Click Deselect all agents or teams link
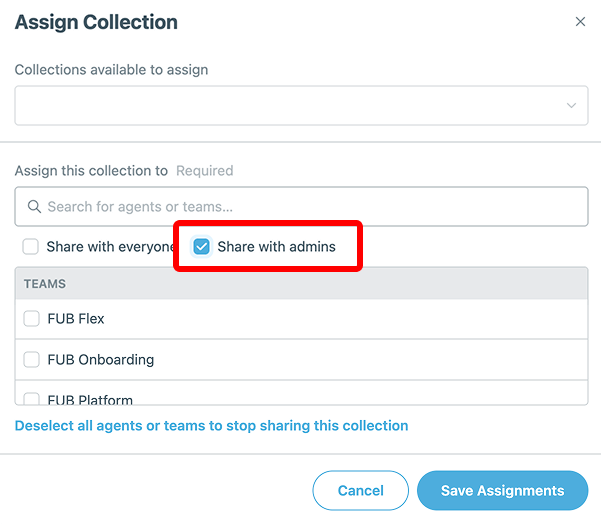Image resolution: width=601 pixels, height=524 pixels. coord(211,426)
